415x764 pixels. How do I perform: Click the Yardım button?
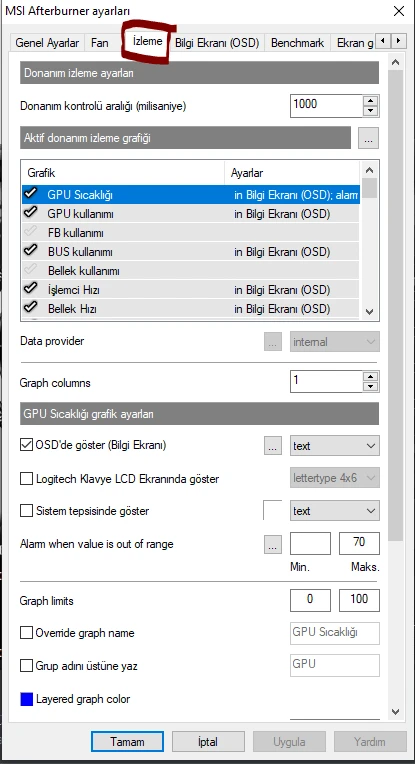[x=370, y=742]
